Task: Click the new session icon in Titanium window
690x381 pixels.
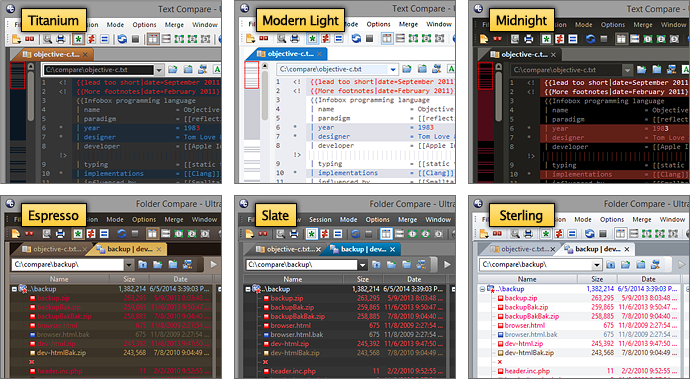Action: (x=16, y=39)
